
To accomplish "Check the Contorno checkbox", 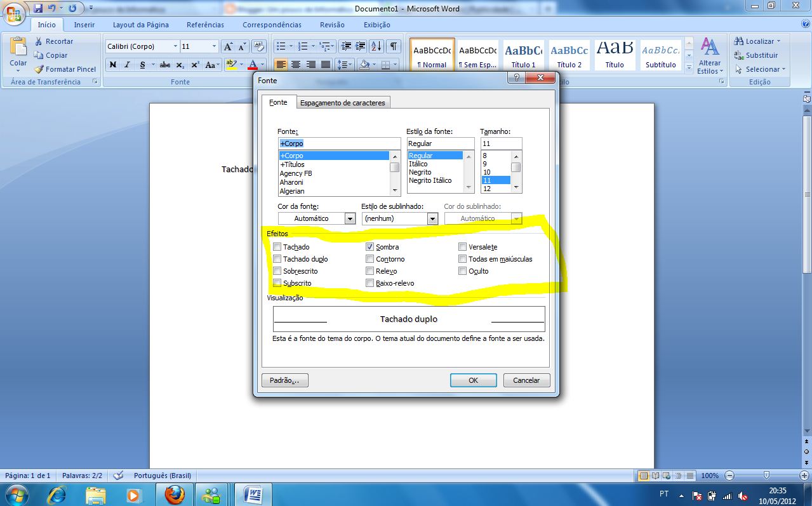I will point(369,259).
